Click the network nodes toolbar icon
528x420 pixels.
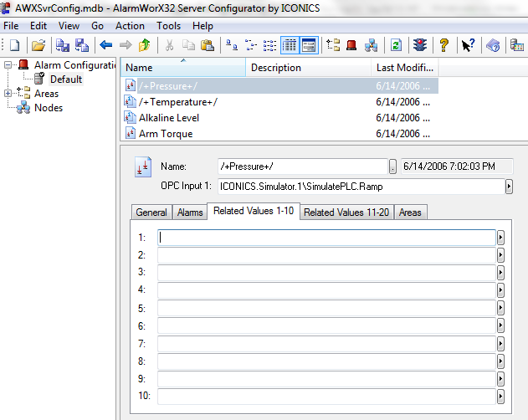click(x=371, y=45)
